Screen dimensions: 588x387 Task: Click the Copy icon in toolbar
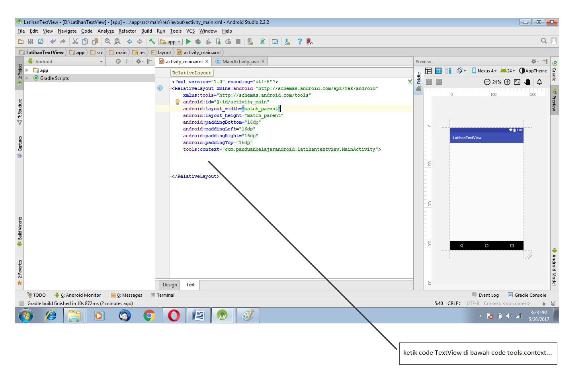[x=85, y=41]
